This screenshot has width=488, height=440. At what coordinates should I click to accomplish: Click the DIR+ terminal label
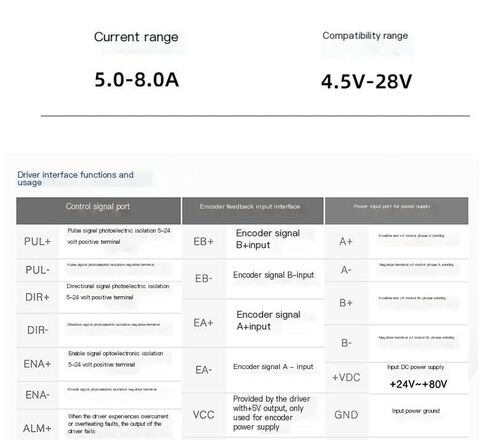(x=37, y=297)
